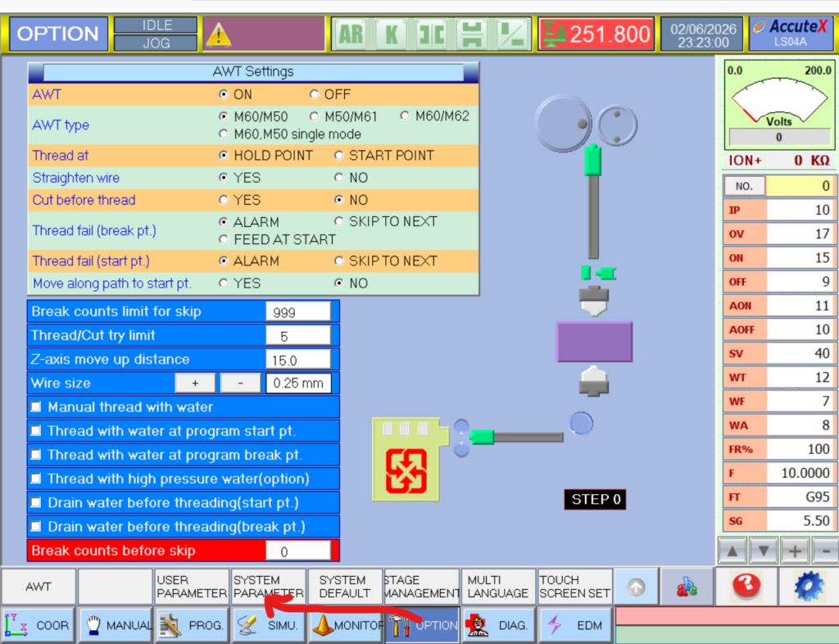Enable Manual thread with water checkbox
This screenshot has height=644, width=839.
click(x=36, y=407)
